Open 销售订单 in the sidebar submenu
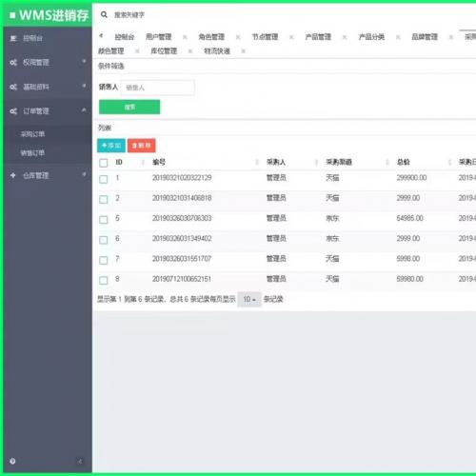Viewport: 476px width, 476px height. [32, 153]
